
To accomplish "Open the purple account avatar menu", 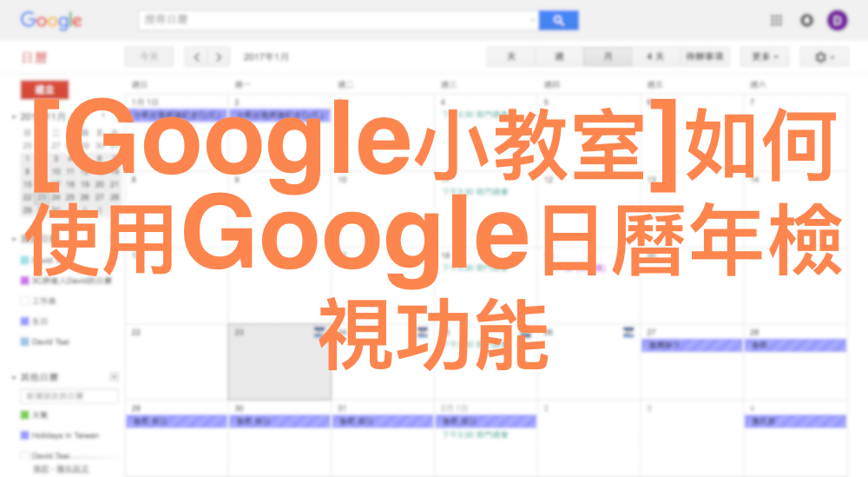I will point(838,21).
